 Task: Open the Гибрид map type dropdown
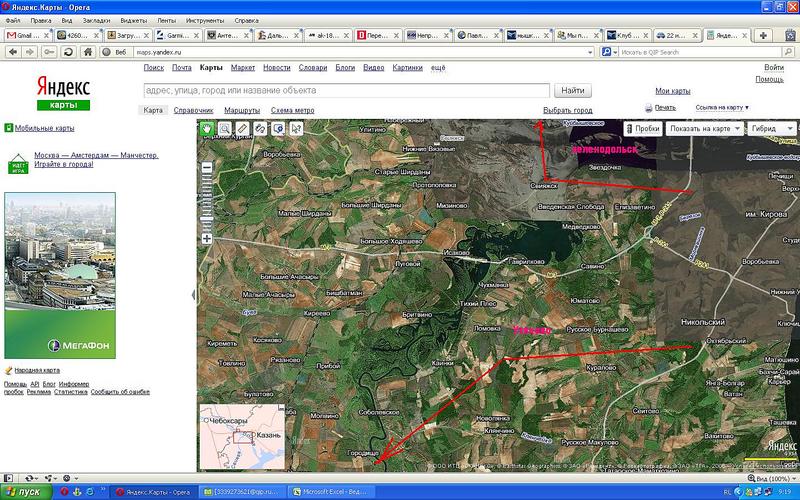tap(772, 129)
